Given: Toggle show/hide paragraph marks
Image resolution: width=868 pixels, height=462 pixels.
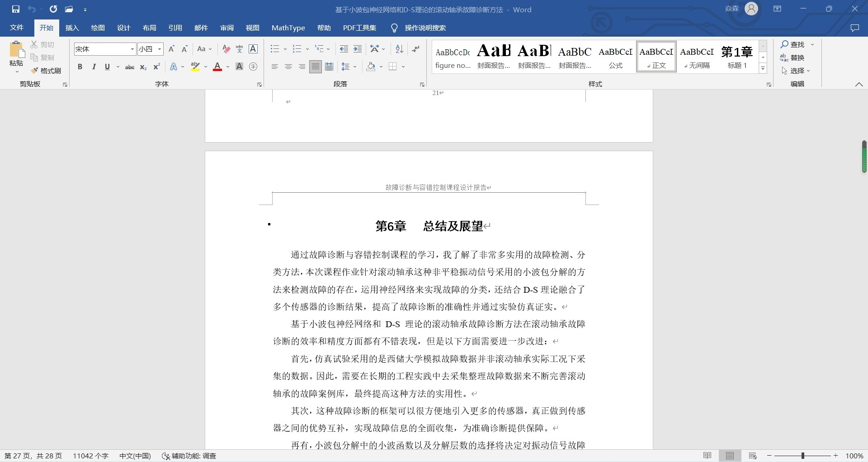Looking at the screenshot, I should coord(415,49).
